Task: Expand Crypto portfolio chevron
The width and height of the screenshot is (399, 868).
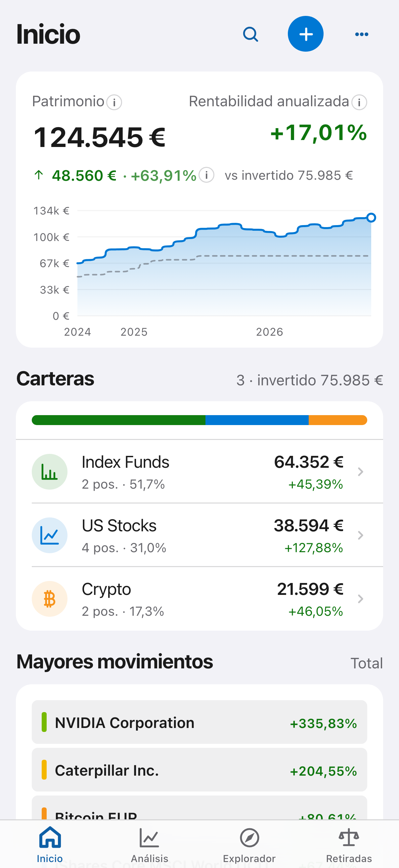Action: pyautogui.click(x=360, y=599)
